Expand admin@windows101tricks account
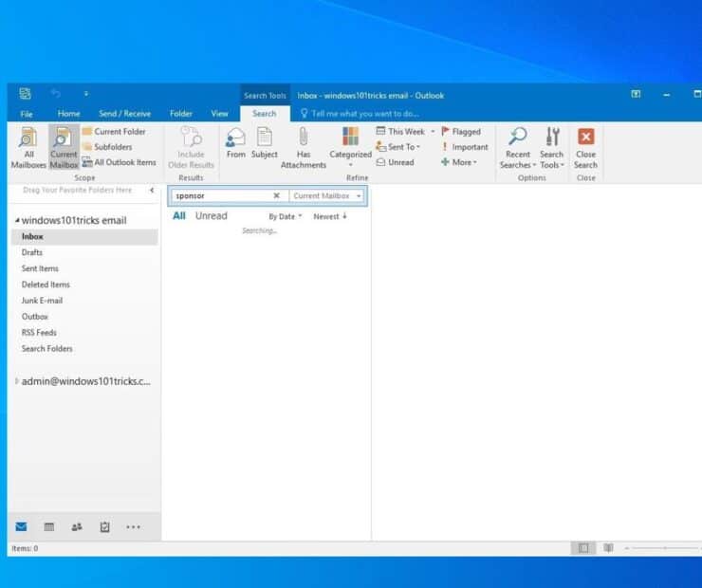The image size is (702, 588). [16, 381]
